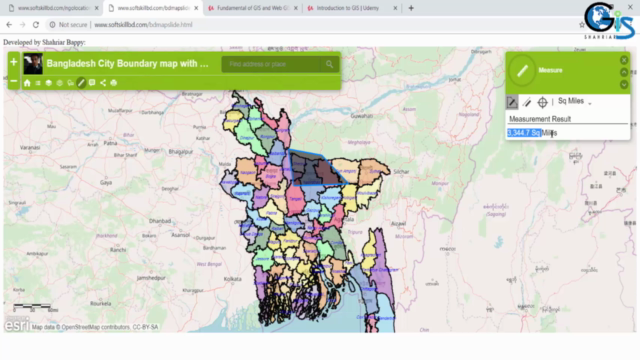This screenshot has height=360, width=640.
Task: Select the Area measurement tool
Action: (x=512, y=102)
